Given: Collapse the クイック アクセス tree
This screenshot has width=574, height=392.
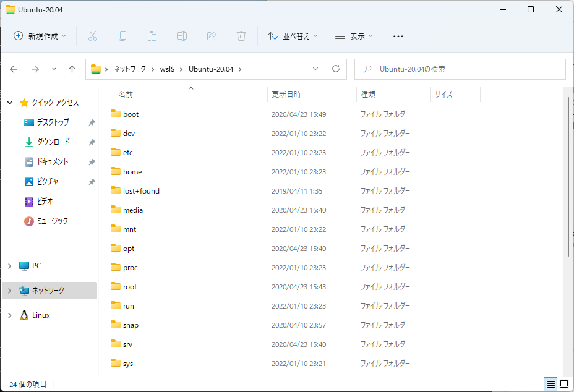Looking at the screenshot, I should (x=10, y=103).
